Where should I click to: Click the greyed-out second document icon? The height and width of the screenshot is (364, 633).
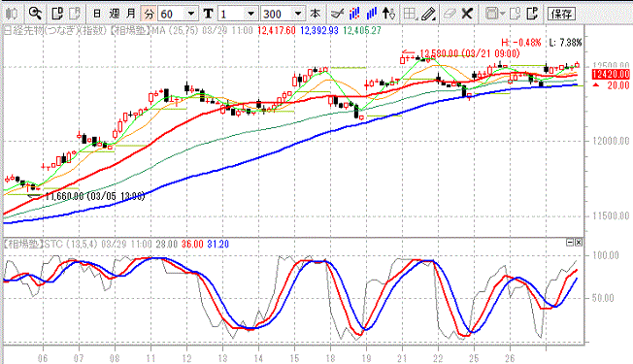(x=75, y=14)
